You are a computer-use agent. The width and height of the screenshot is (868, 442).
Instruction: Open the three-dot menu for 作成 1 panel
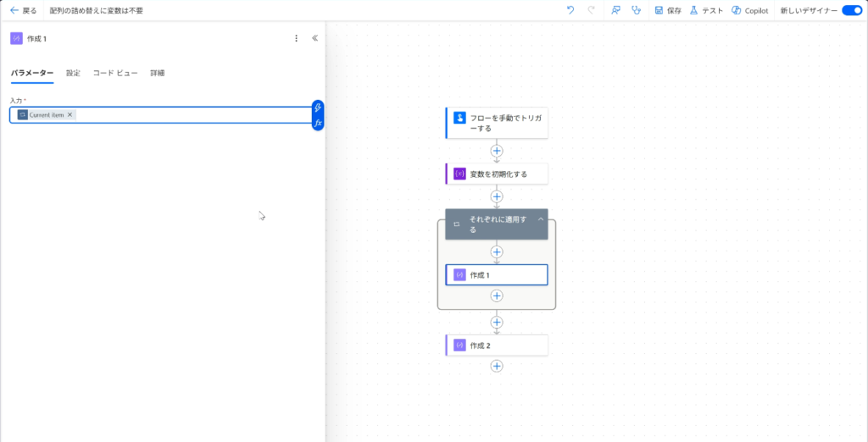tap(296, 38)
